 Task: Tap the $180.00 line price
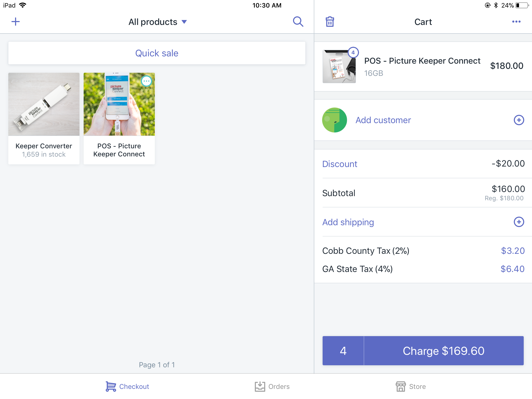click(x=507, y=66)
